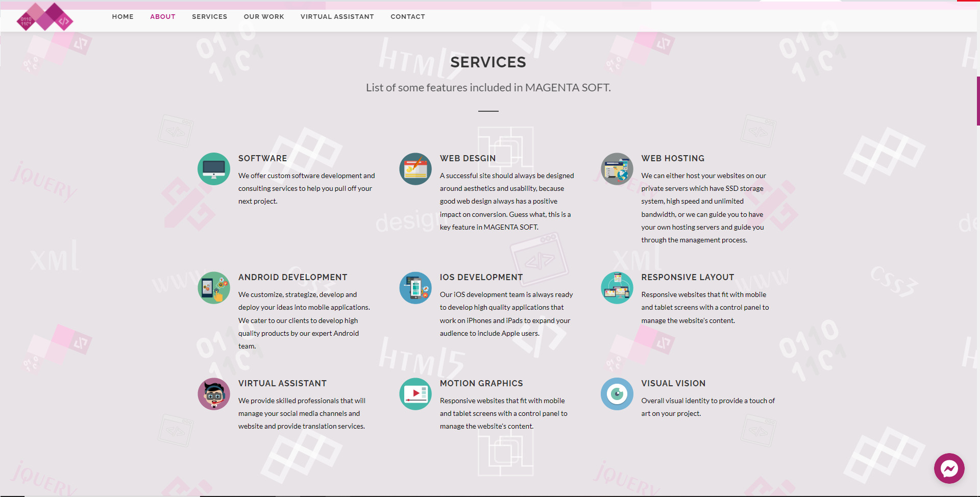Viewport: 980px width, 497px height.
Task: Click the Software monitor icon
Action: pos(214,169)
